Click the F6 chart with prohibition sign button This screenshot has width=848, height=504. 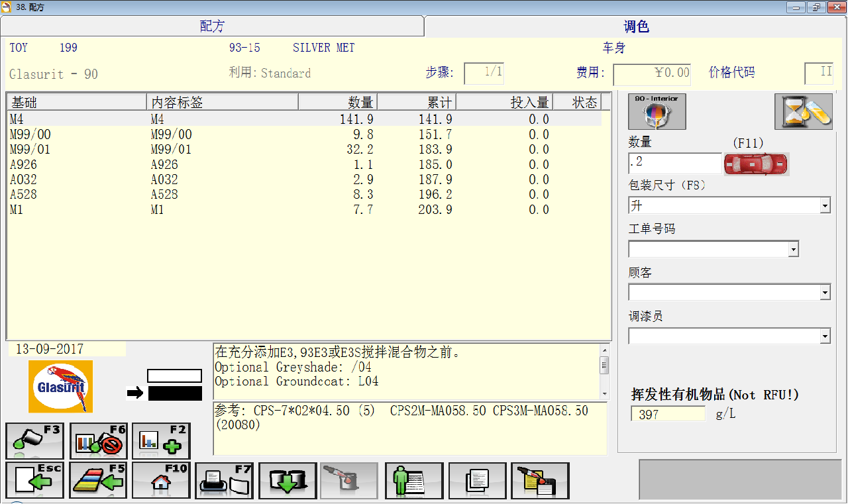(x=98, y=441)
